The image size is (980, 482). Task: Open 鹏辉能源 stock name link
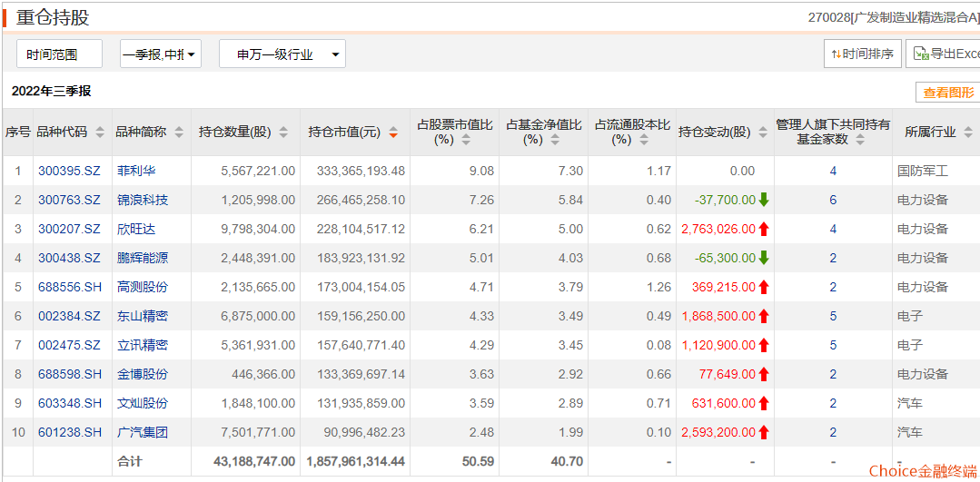(143, 258)
